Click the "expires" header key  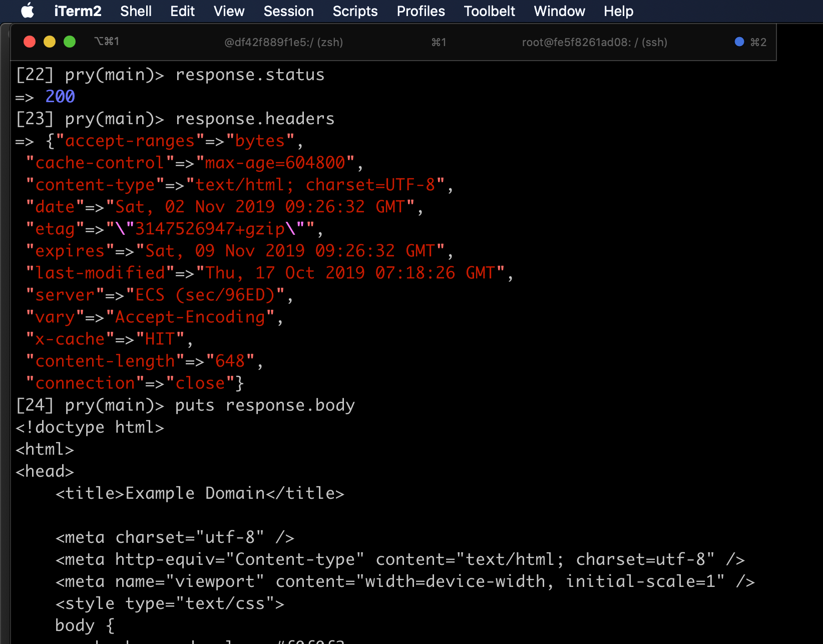[70, 251]
